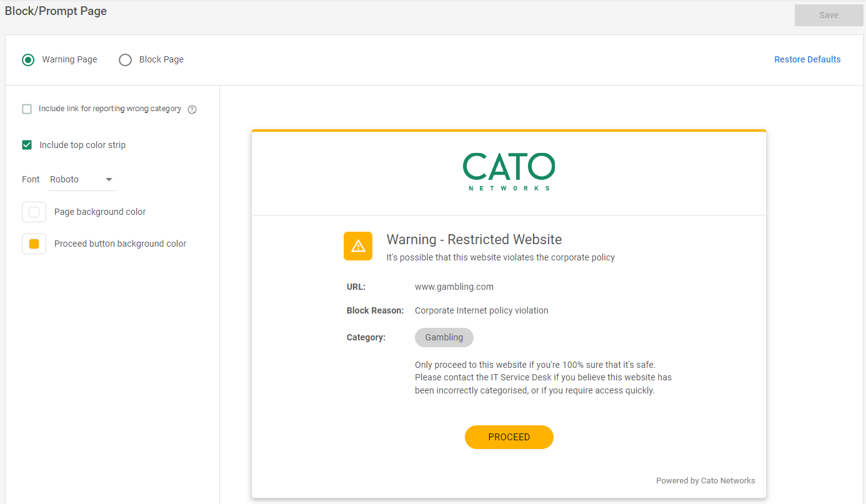The width and height of the screenshot is (866, 504).
Task: Open Proceed button background color swatch
Action: [x=34, y=244]
